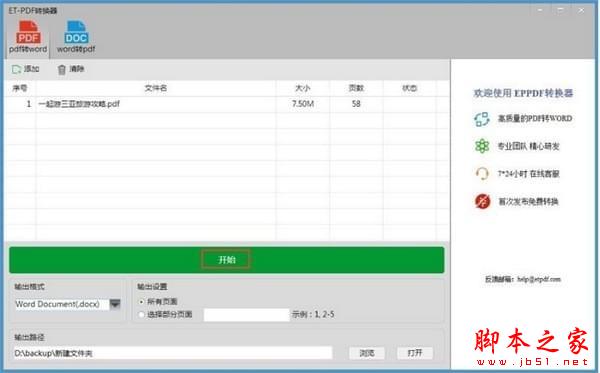The image size is (600, 373).
Task: Click the 文件名 column header
Action: [x=156, y=88]
